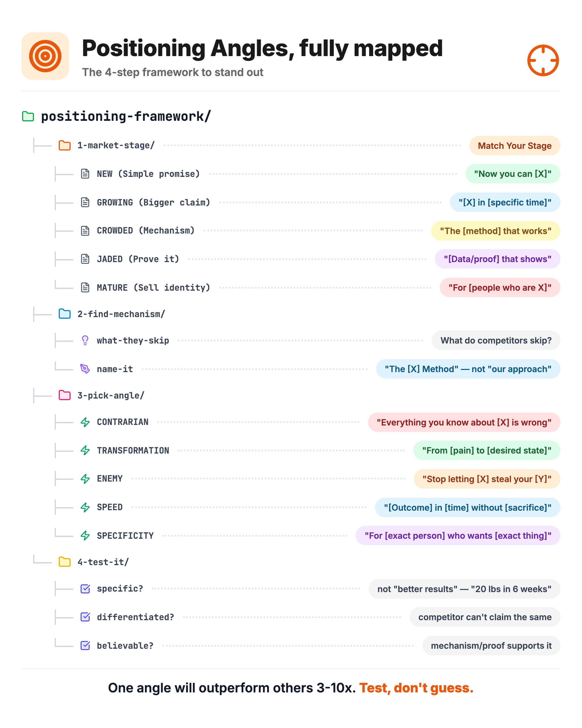Click the crosshair icon beside the title
This screenshot has width=582, height=728.
point(543,60)
